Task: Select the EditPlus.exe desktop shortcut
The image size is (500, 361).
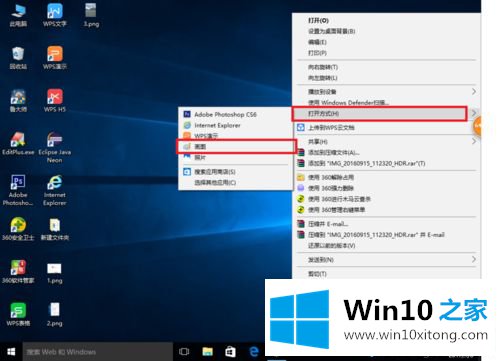Action: point(18,143)
